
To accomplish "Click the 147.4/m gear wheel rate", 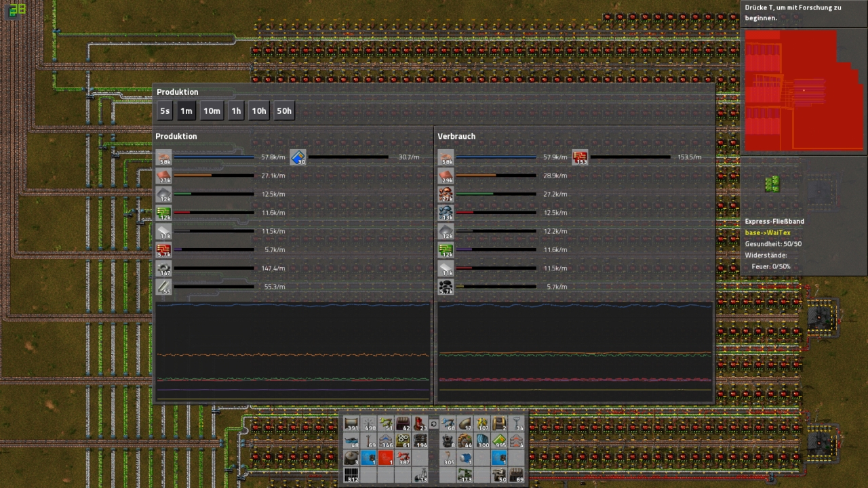I will tap(273, 268).
